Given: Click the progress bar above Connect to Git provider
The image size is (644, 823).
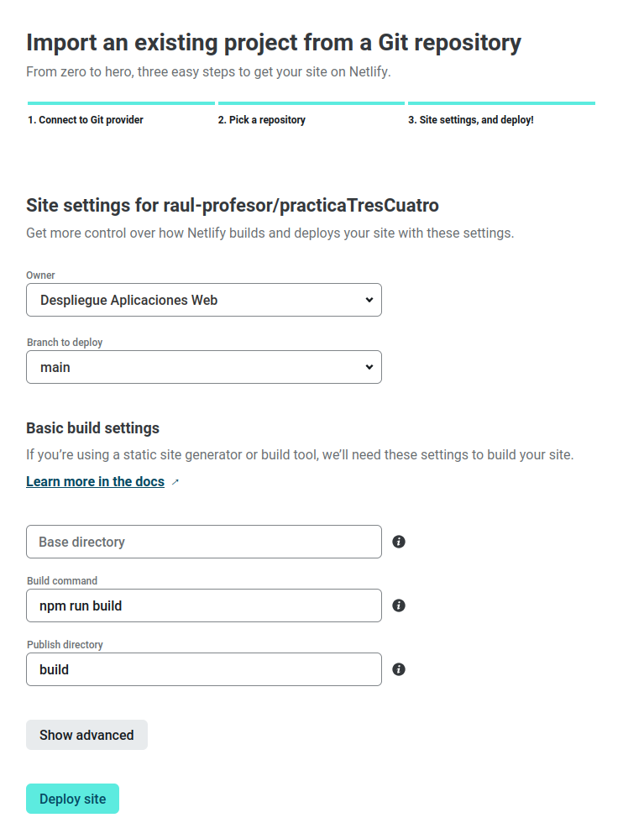Looking at the screenshot, I should point(121,103).
